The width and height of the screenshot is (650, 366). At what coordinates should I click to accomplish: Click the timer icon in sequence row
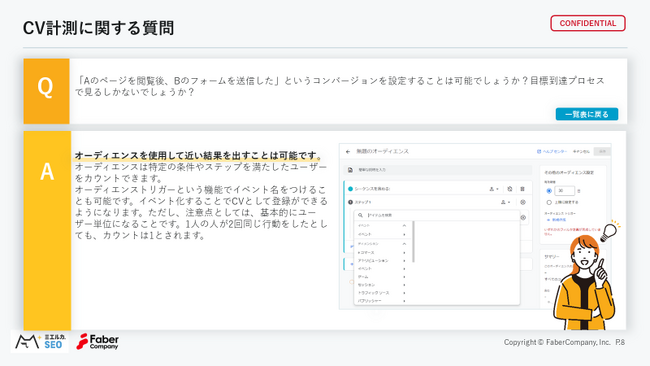pyautogui.click(x=509, y=189)
